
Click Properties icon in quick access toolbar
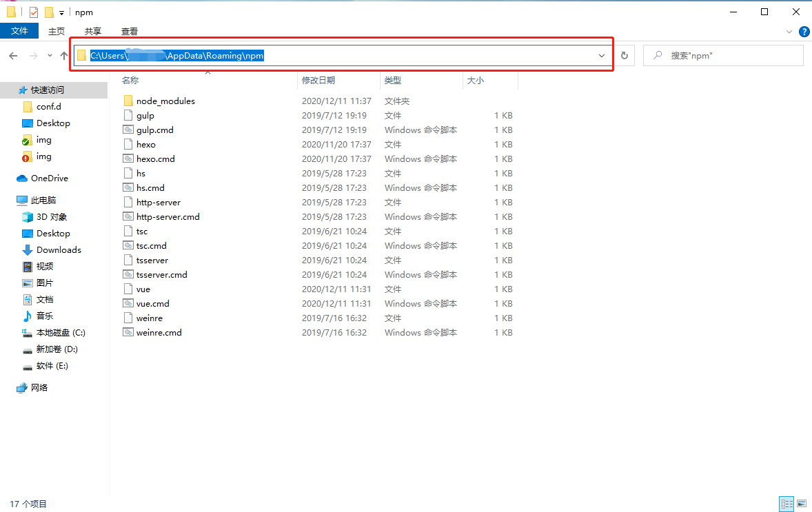click(34, 12)
